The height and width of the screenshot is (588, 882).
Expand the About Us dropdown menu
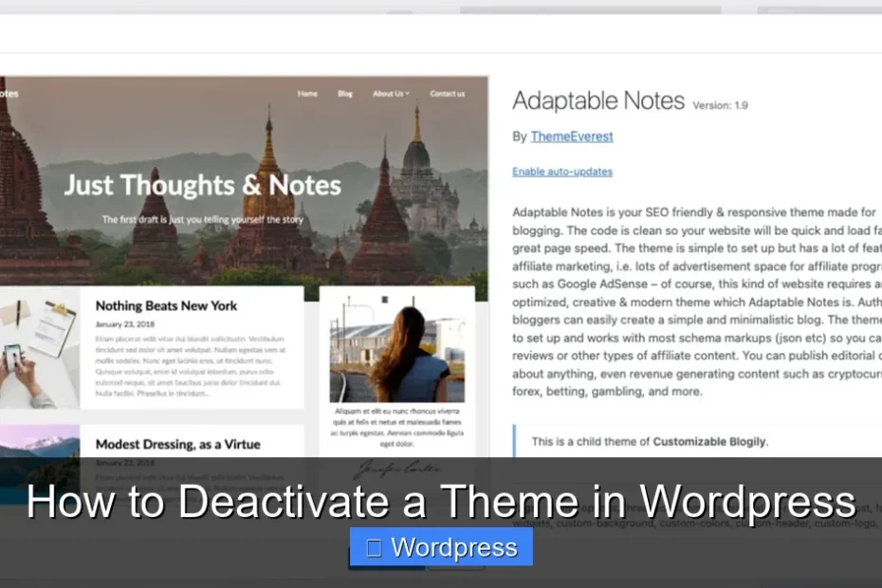[x=387, y=93]
